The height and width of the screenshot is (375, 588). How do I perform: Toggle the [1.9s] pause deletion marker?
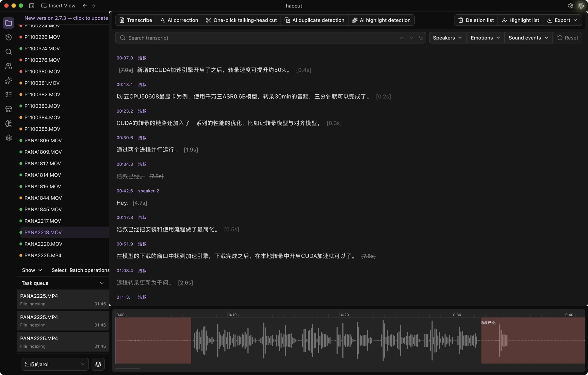click(191, 150)
